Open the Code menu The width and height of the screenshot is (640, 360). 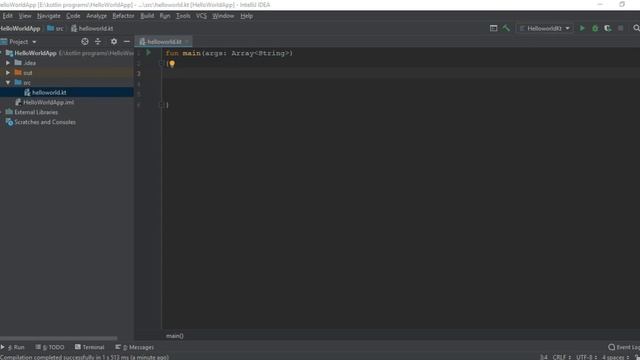(x=73, y=16)
